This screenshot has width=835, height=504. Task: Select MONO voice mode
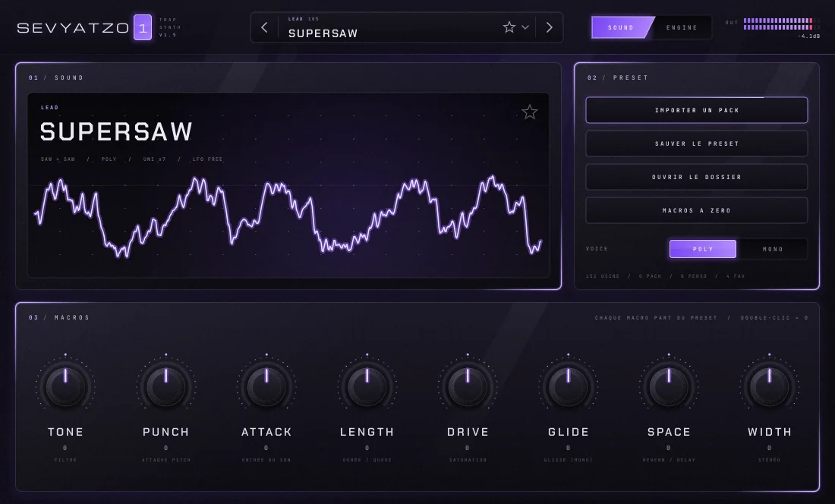tap(773, 249)
